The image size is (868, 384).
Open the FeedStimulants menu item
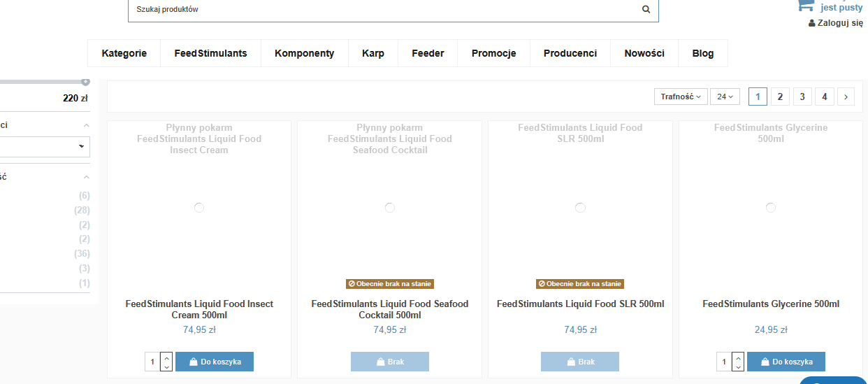click(x=210, y=53)
